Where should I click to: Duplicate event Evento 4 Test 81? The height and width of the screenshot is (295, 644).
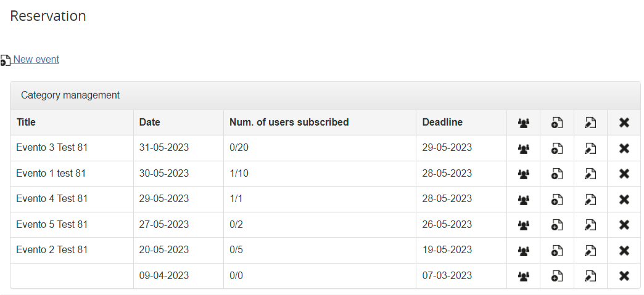(556, 200)
